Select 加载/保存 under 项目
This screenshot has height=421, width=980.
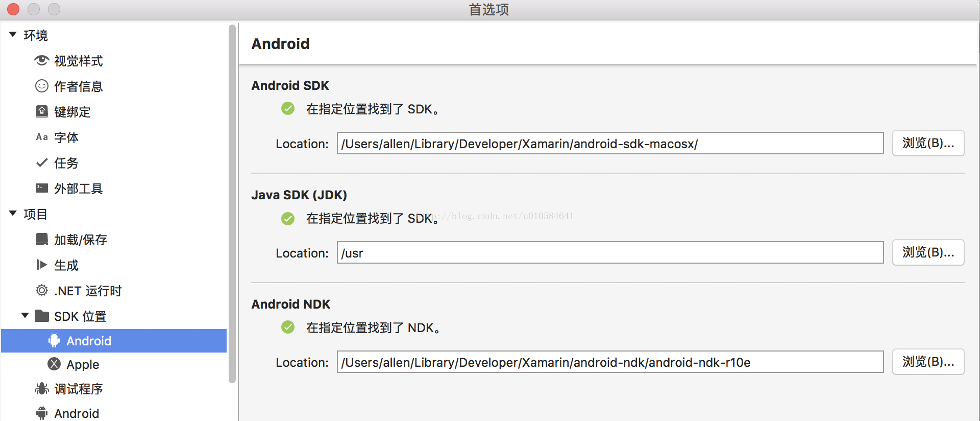[81, 240]
